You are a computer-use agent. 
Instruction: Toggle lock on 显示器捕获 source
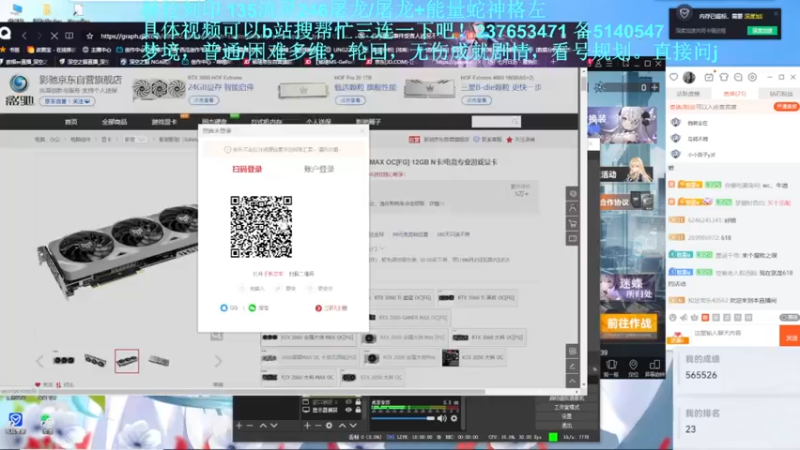click(358, 410)
